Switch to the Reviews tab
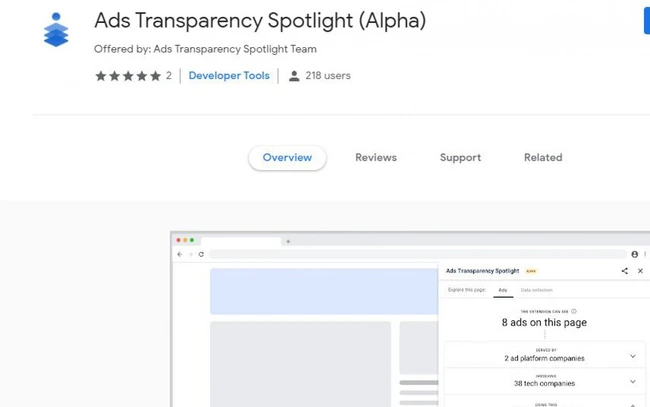This screenshot has height=407, width=650. pos(376,158)
